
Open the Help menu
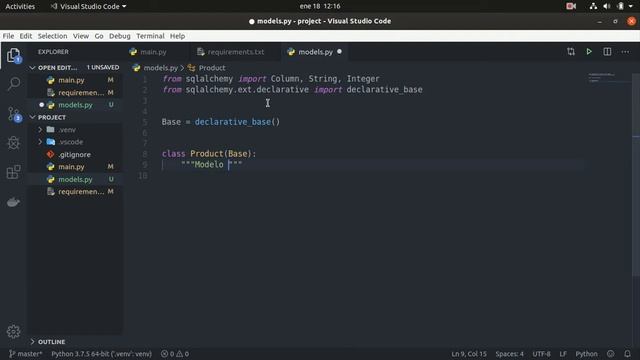[177, 36]
